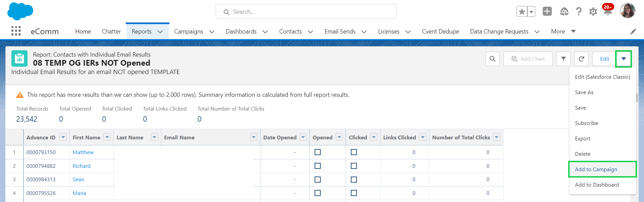Open the Dashboards tab
The image size is (644, 202).
point(241,31)
